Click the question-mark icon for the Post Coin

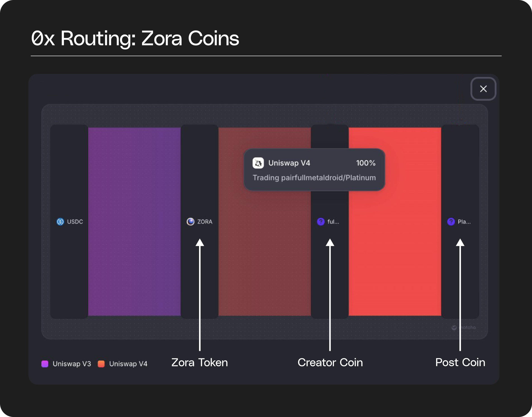point(451,222)
